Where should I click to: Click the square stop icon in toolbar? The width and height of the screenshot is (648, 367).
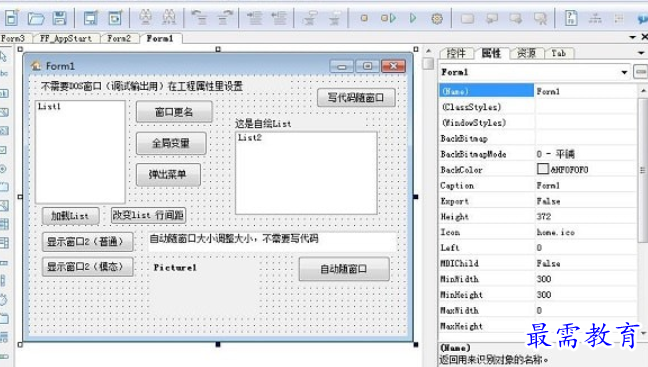point(364,18)
